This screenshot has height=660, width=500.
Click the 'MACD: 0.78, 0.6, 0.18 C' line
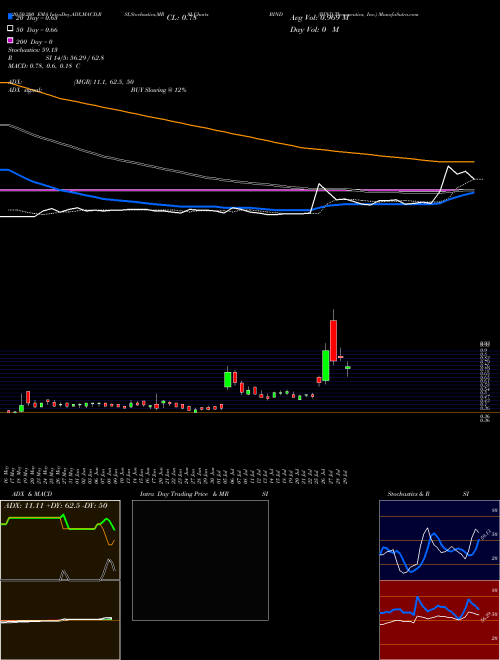click(44, 66)
